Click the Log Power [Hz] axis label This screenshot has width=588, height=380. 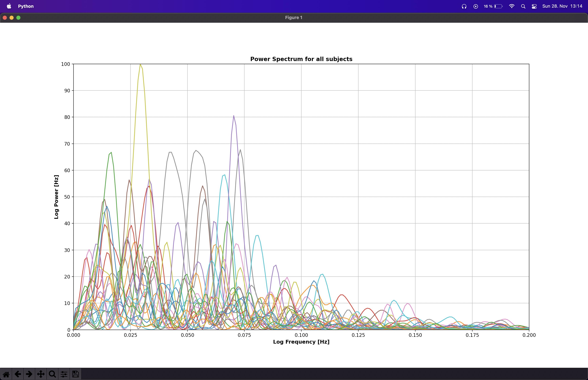pyautogui.click(x=56, y=197)
